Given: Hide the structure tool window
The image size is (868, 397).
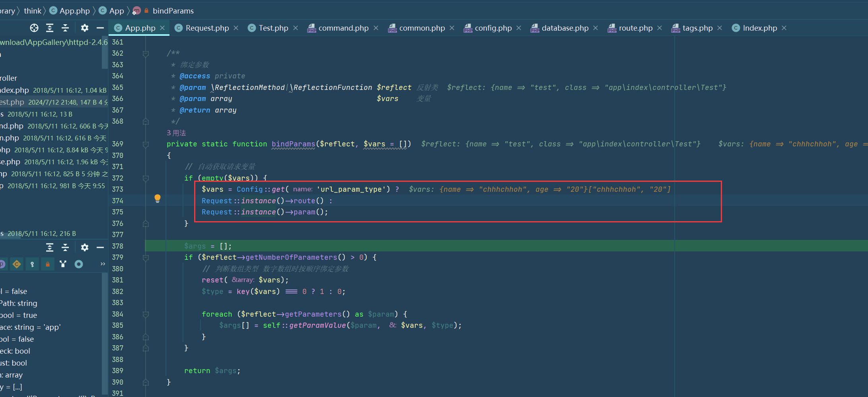Looking at the screenshot, I should click(x=100, y=247).
